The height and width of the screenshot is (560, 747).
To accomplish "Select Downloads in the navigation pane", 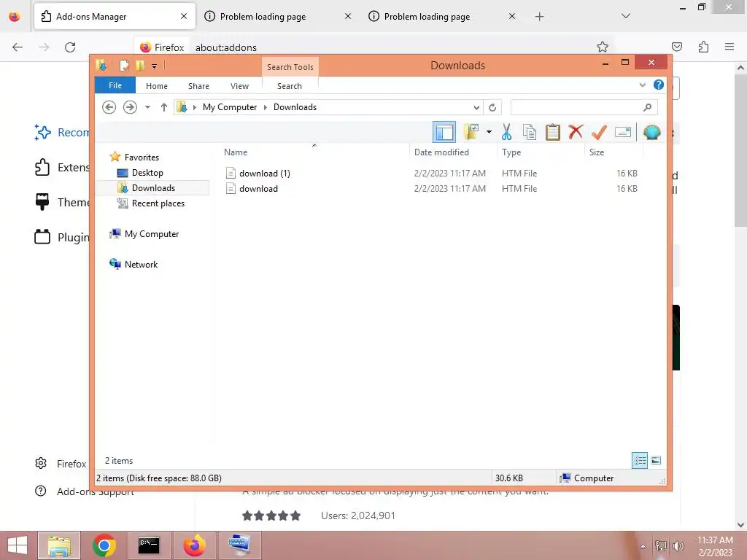I will (153, 187).
